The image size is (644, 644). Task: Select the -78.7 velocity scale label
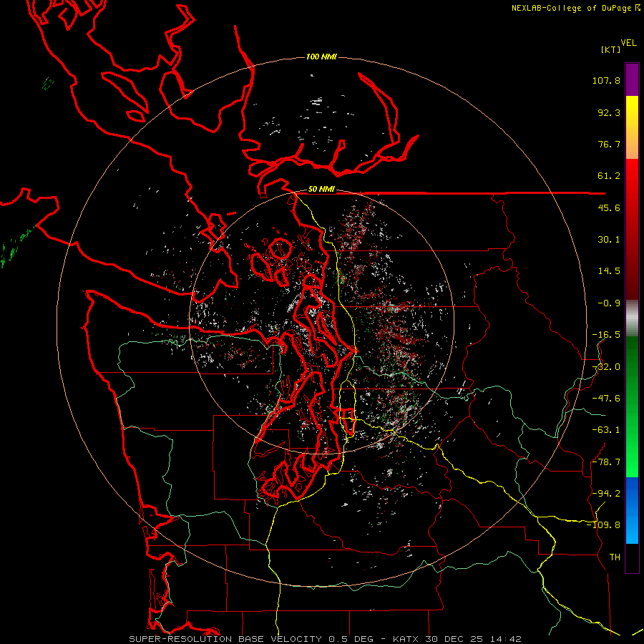[606, 462]
